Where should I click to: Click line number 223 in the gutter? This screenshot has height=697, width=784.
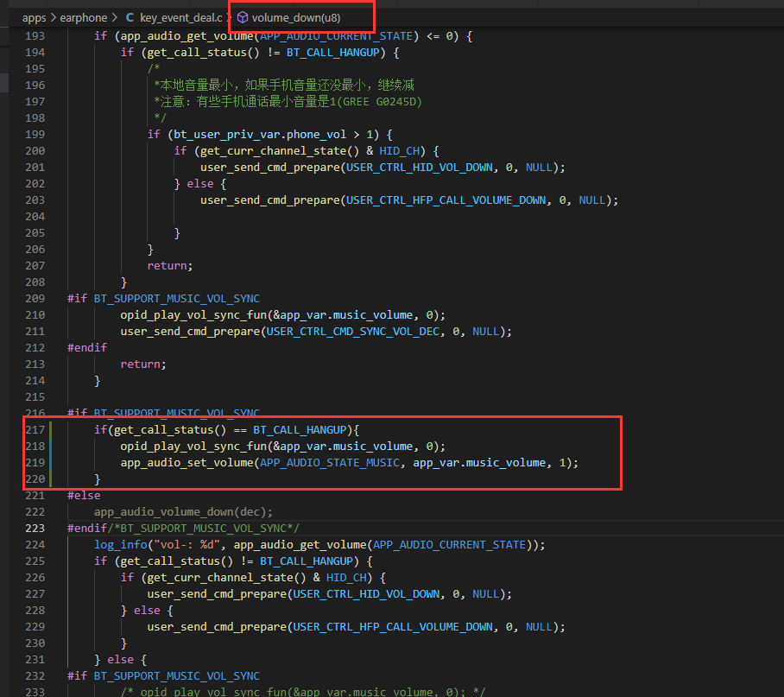tap(35, 529)
